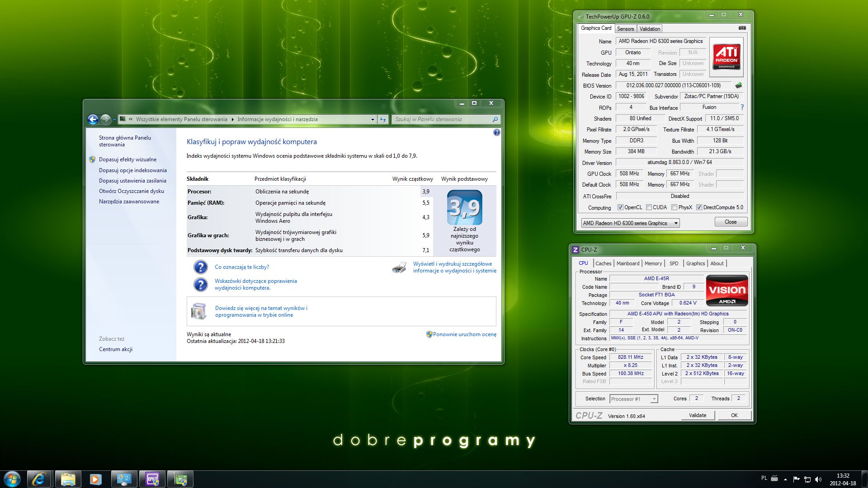
Task: Toggle the DirectCompute 5.0 checkbox
Action: (699, 207)
